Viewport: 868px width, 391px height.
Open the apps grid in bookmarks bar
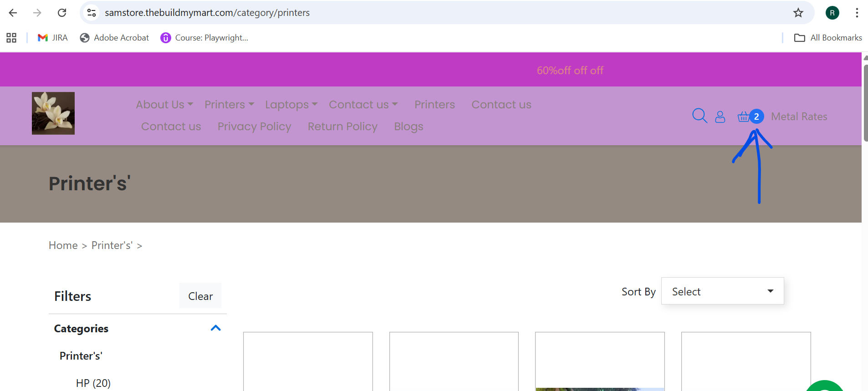(11, 38)
